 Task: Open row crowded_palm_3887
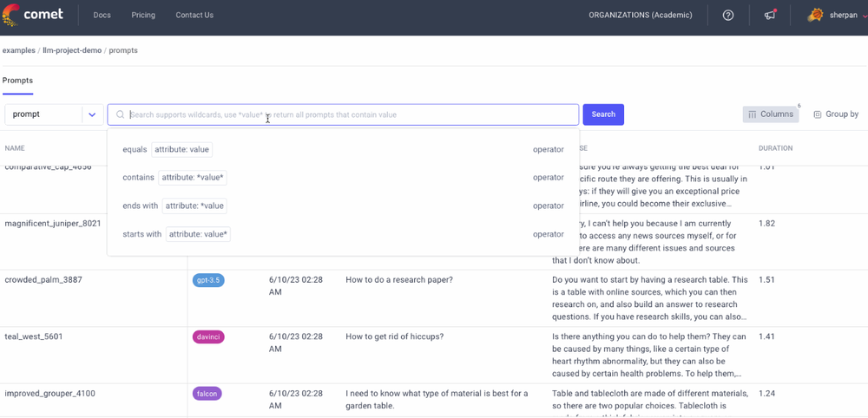[x=43, y=280]
